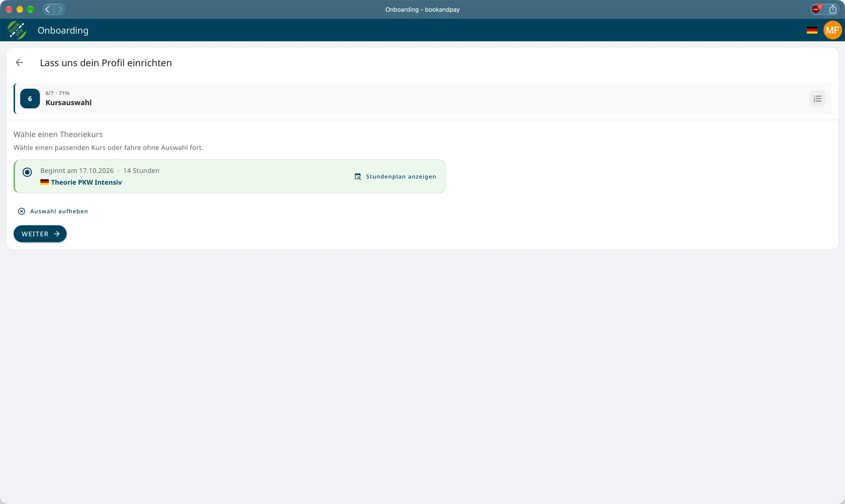This screenshot has width=845, height=504.
Task: Click the share icon in title bar
Action: [x=833, y=10]
